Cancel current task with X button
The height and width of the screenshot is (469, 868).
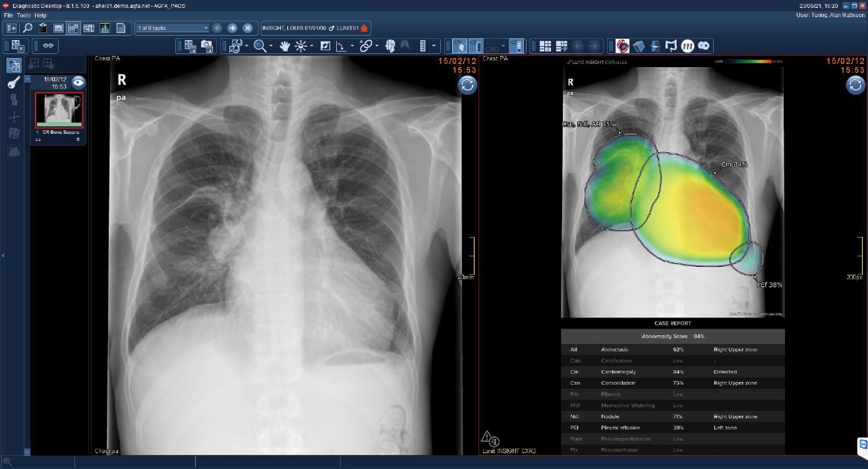248,28
